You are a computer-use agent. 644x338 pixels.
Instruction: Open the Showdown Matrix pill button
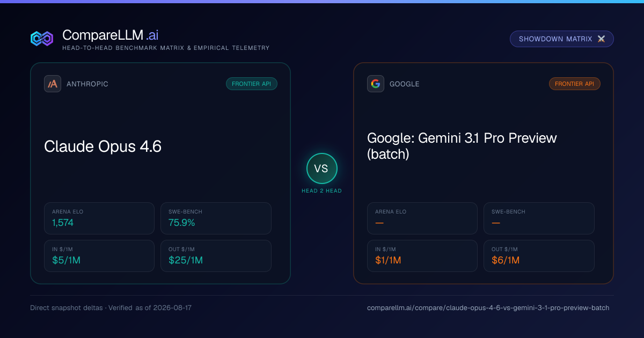click(562, 39)
